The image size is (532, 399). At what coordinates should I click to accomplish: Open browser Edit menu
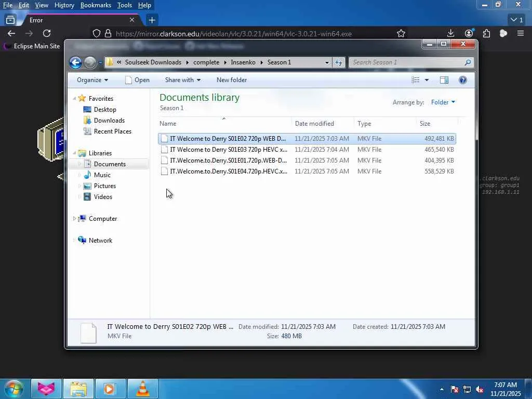click(23, 5)
